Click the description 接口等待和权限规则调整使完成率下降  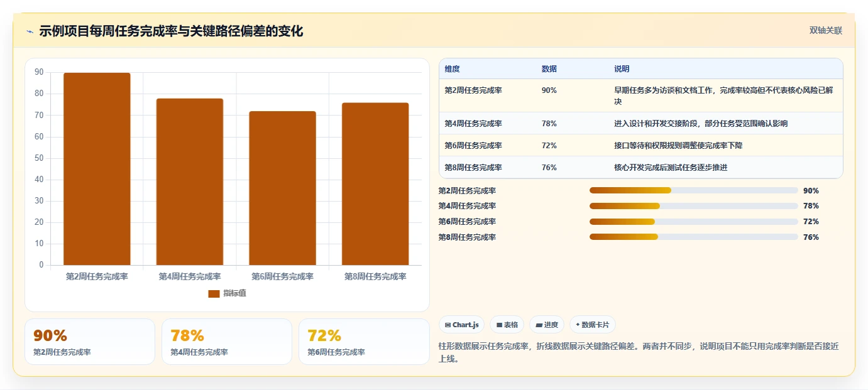678,146
